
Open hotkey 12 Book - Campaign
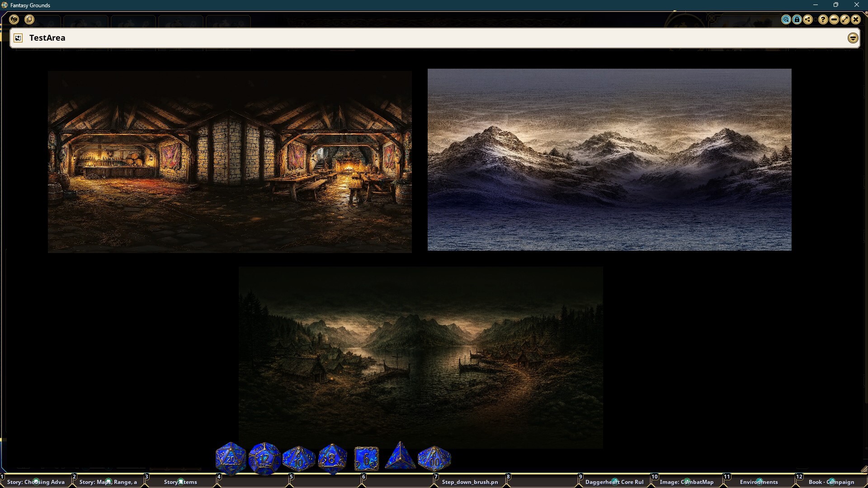point(832,482)
